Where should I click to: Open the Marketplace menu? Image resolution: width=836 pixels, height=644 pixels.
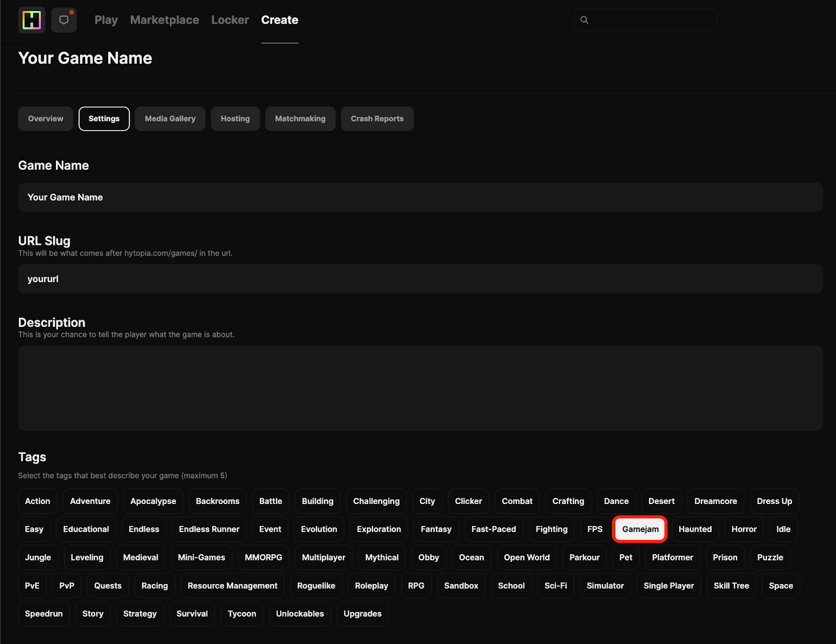(x=164, y=20)
